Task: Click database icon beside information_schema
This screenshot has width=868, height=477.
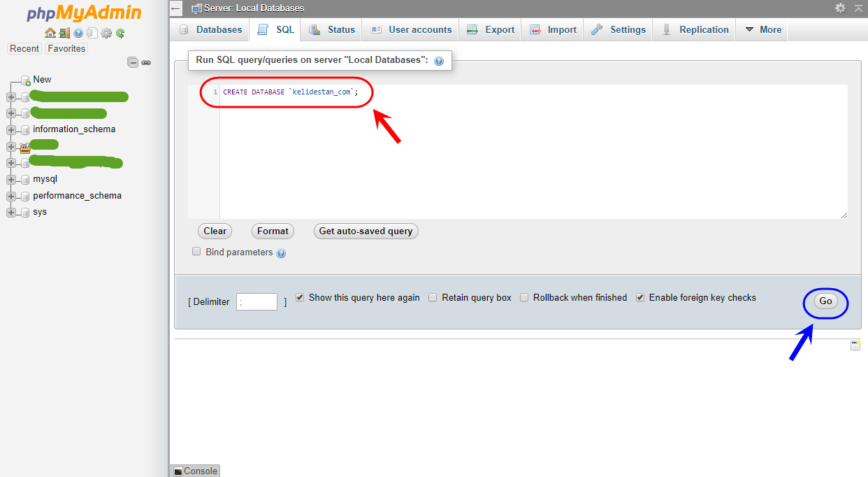Action: tap(25, 130)
